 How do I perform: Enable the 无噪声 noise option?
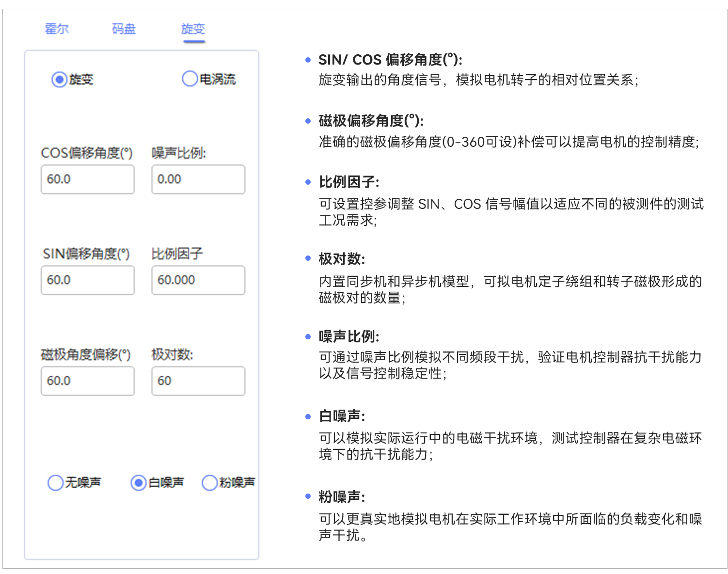coord(56,483)
